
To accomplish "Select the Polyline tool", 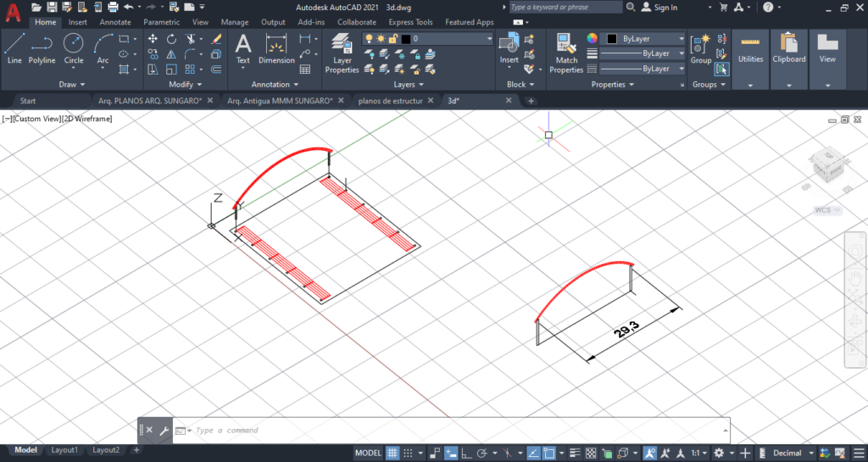I will tap(42, 48).
